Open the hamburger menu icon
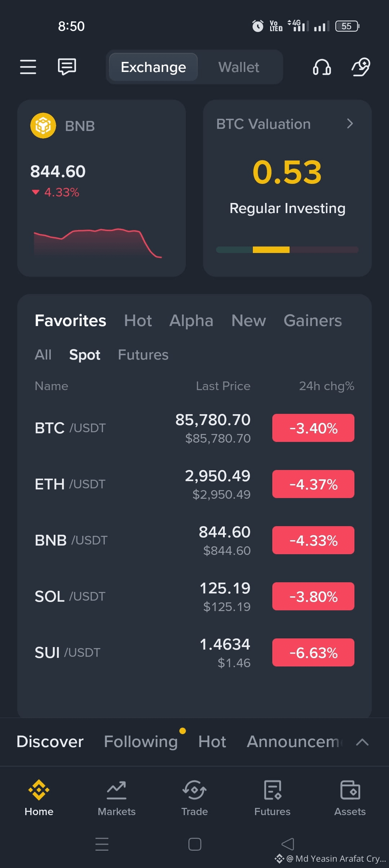This screenshot has width=389, height=868. (x=28, y=67)
